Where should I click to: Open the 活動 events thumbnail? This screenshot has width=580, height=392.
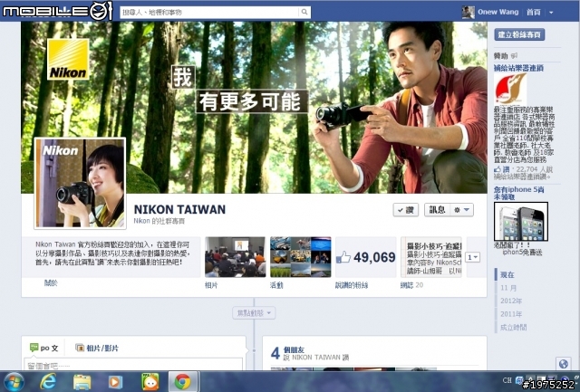[x=300, y=257]
